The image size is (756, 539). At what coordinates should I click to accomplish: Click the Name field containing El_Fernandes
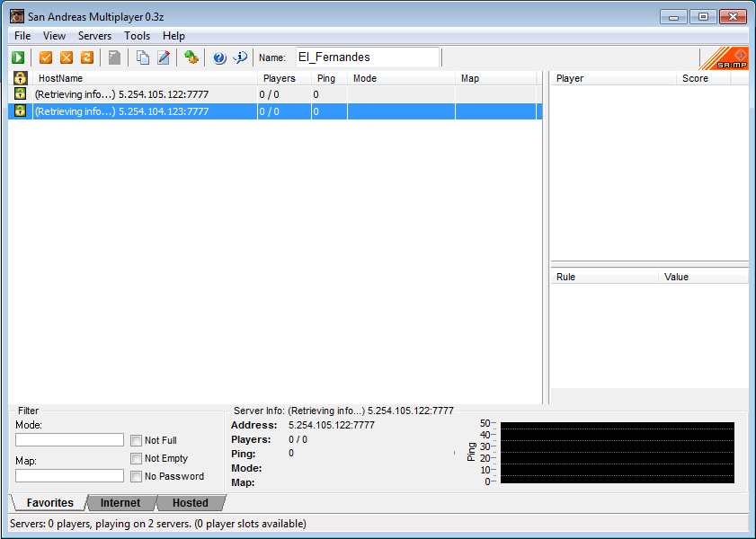pyautogui.click(x=368, y=57)
